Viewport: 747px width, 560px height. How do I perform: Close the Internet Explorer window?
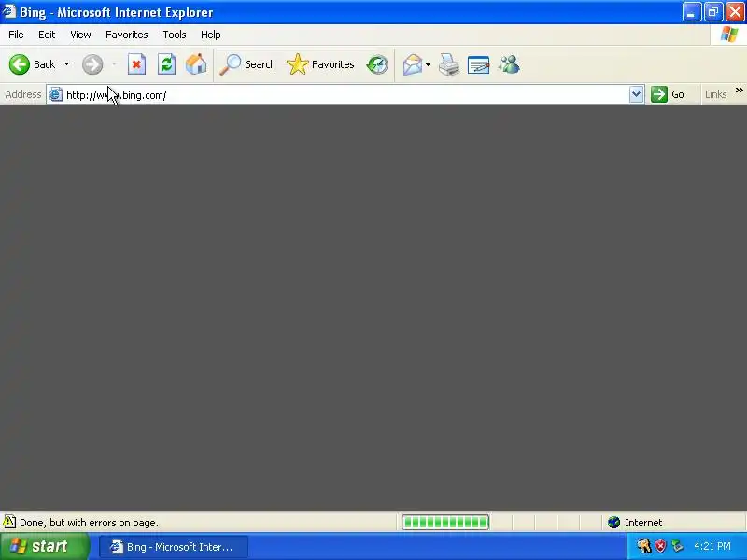(735, 12)
